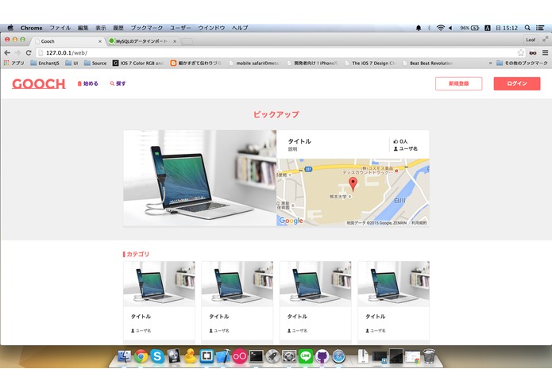The width and height of the screenshot is (552, 392).
Task: Open the Source bookmark folder
Action: click(x=95, y=63)
